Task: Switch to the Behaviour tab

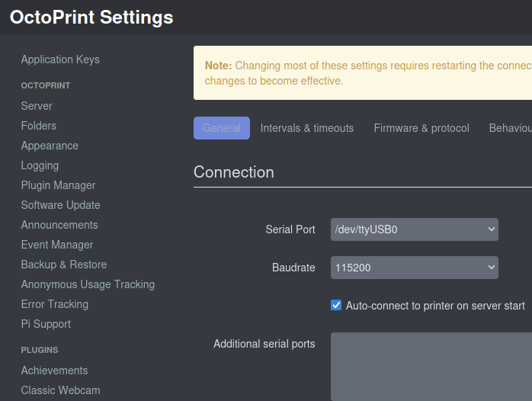Action: [x=511, y=128]
